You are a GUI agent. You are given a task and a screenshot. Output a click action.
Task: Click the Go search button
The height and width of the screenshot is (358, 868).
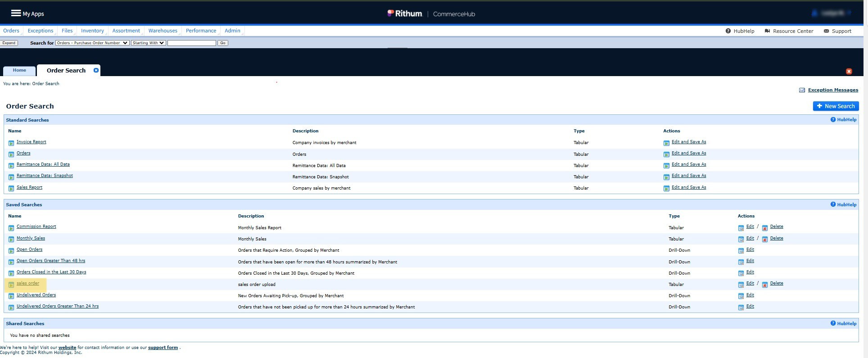[x=222, y=43]
